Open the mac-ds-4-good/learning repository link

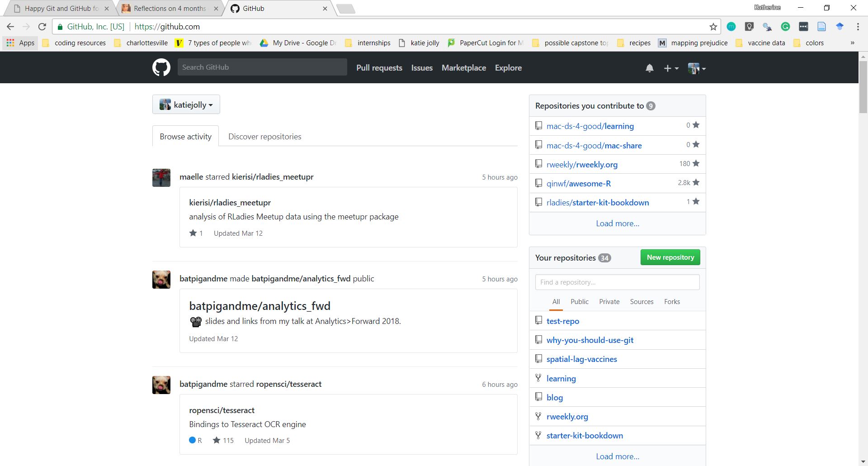[x=590, y=126]
